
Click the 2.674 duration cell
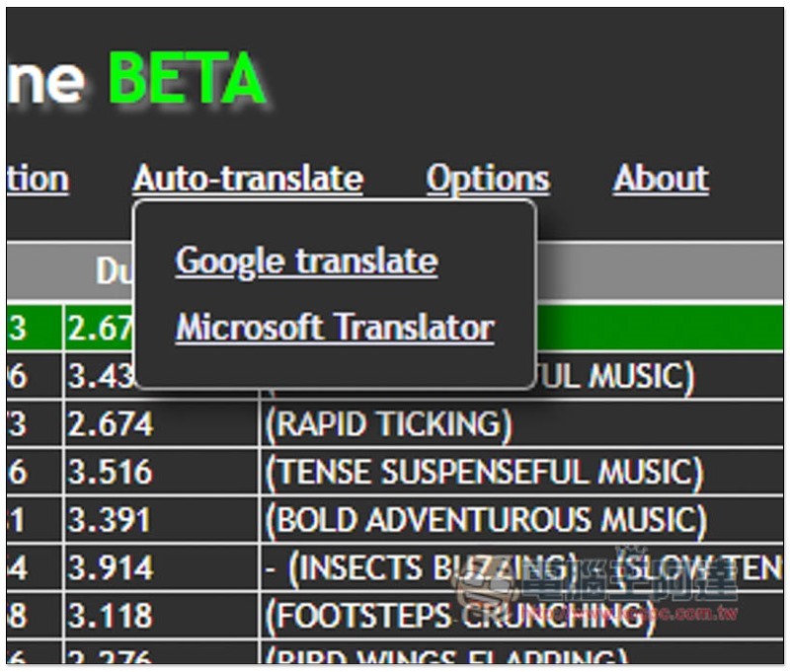click(110, 424)
